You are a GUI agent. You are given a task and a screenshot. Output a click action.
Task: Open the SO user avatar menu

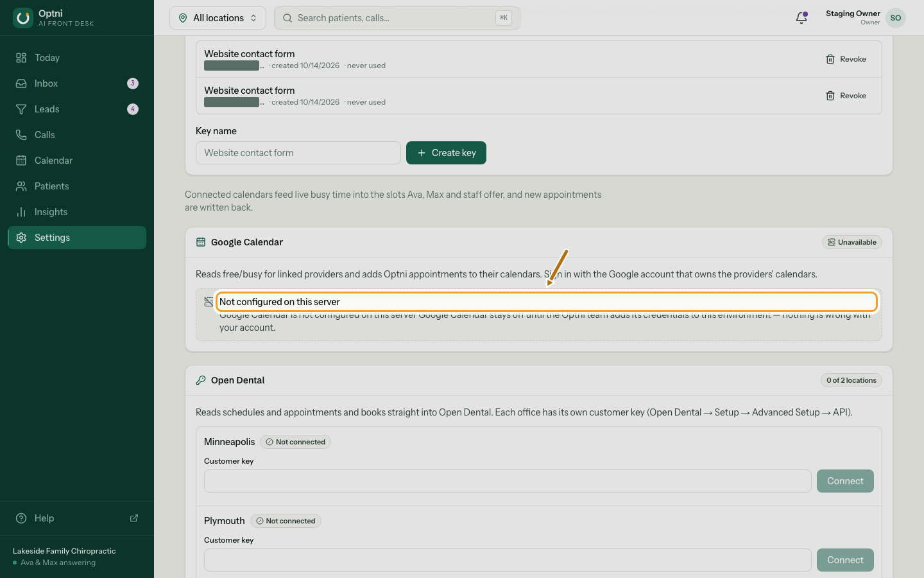click(x=896, y=18)
